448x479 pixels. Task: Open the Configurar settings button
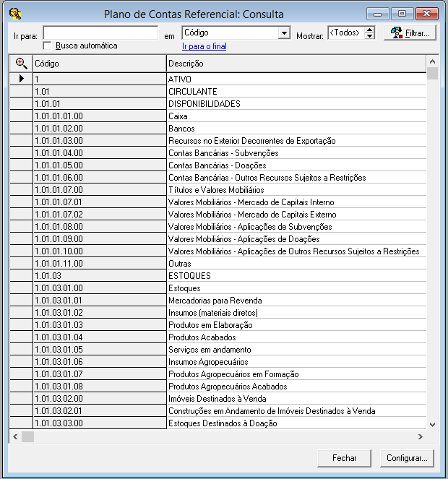click(407, 458)
